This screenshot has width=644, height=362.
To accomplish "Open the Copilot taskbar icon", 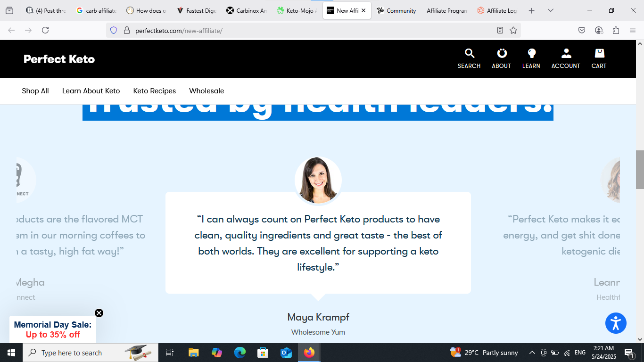I will 217,353.
